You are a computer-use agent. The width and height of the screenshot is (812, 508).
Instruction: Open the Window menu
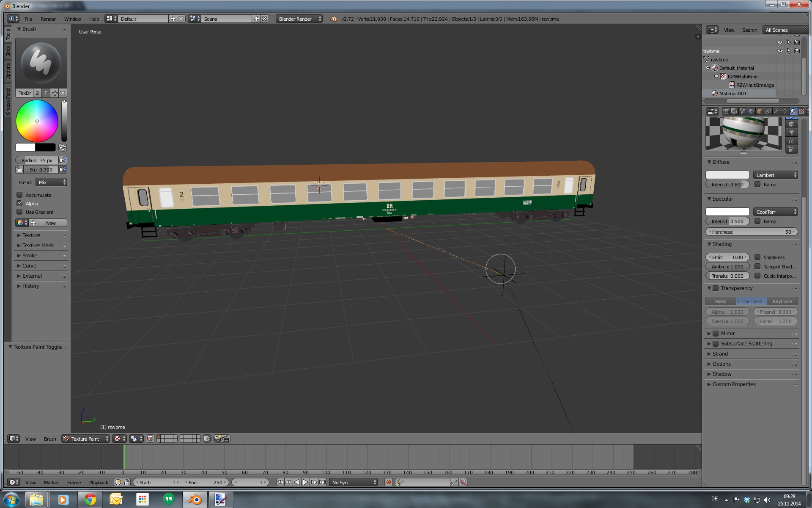pos(72,19)
